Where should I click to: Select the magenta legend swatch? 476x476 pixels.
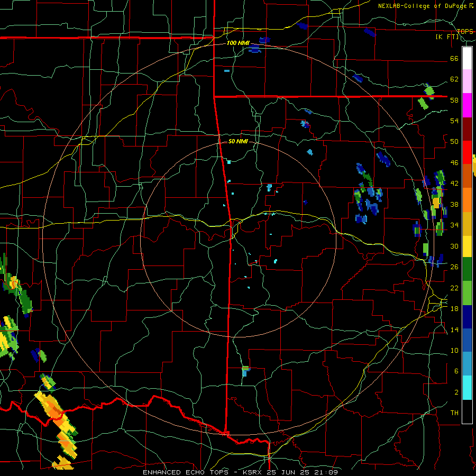tap(467, 105)
